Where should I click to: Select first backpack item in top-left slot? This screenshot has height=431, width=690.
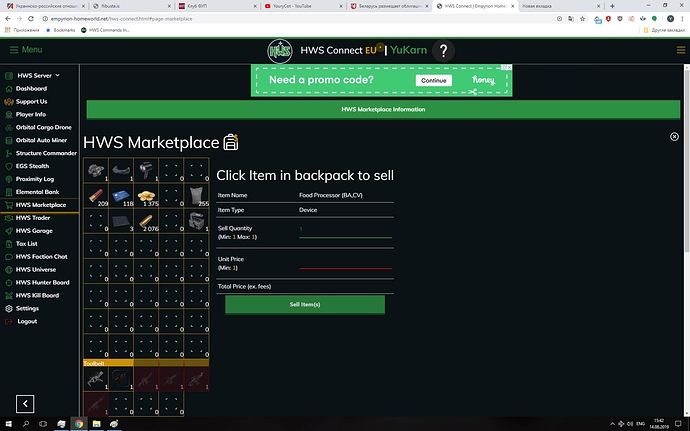pyautogui.click(x=96, y=170)
